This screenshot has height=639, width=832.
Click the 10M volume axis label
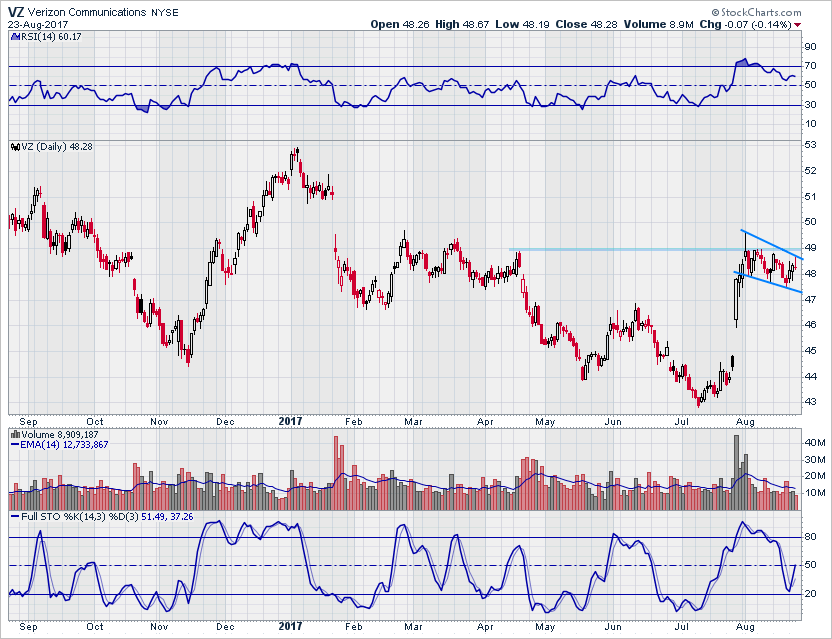pos(814,493)
